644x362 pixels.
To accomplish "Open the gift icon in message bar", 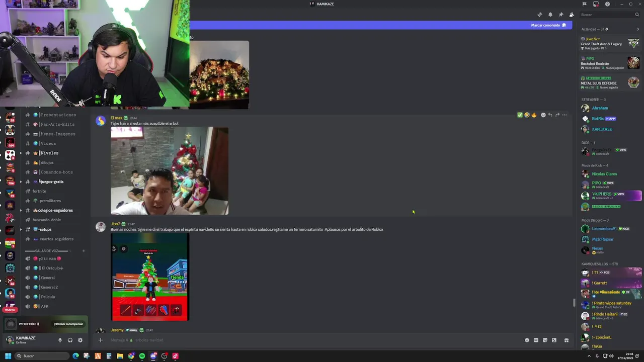I will click(x=567, y=340).
